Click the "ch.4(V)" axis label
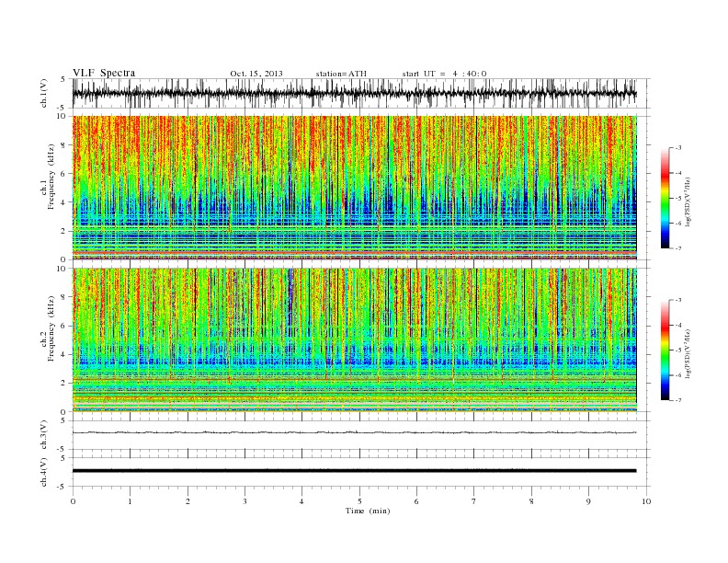Image resolution: width=728 pixels, height=563 pixels. click(x=44, y=472)
